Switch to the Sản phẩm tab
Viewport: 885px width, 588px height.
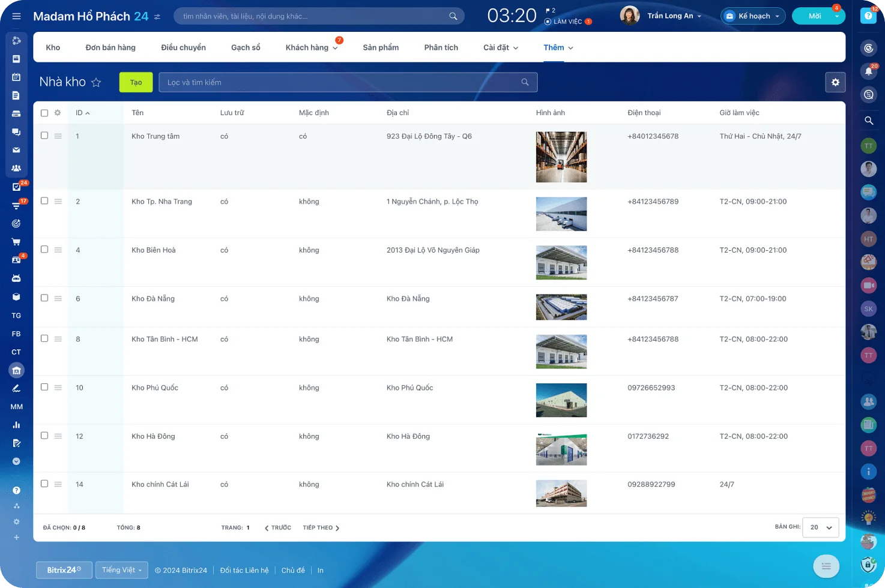[x=381, y=47]
